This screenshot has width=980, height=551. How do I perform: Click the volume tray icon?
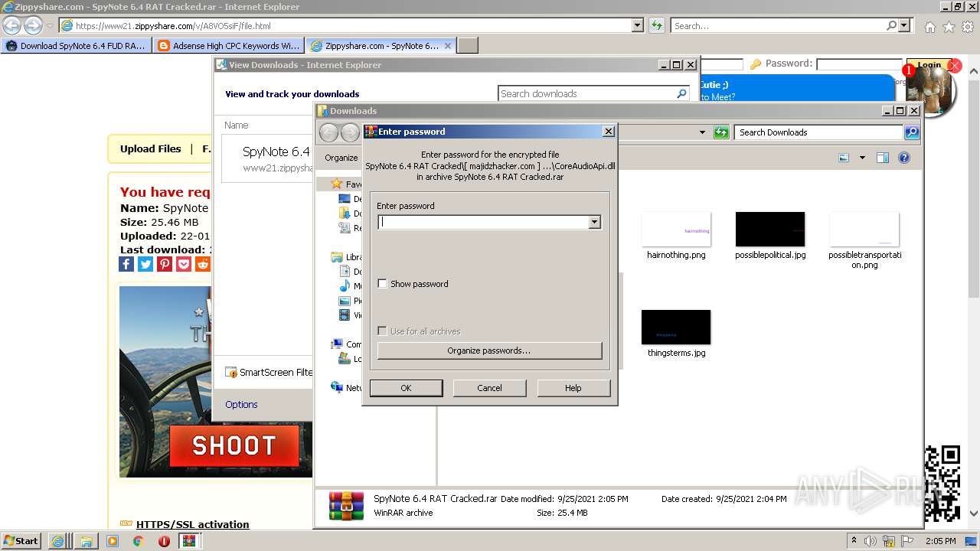point(870,541)
